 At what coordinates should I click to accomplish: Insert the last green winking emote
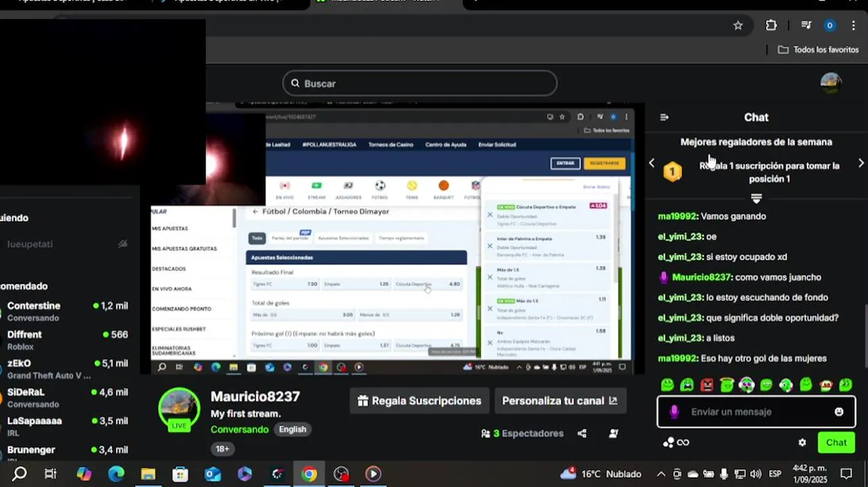point(846,385)
